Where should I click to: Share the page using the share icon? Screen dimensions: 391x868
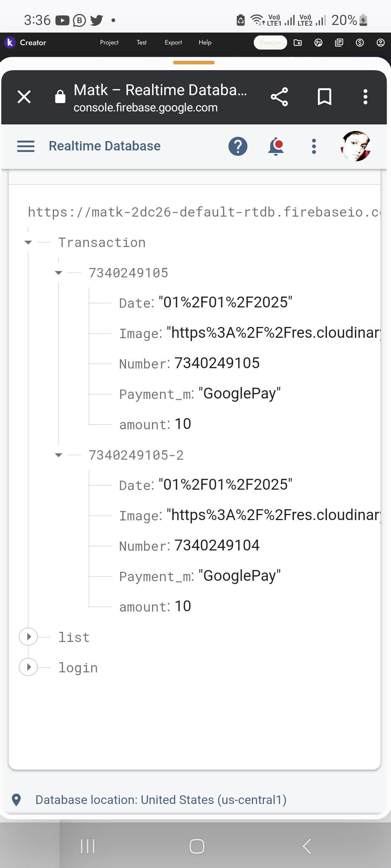point(279,97)
